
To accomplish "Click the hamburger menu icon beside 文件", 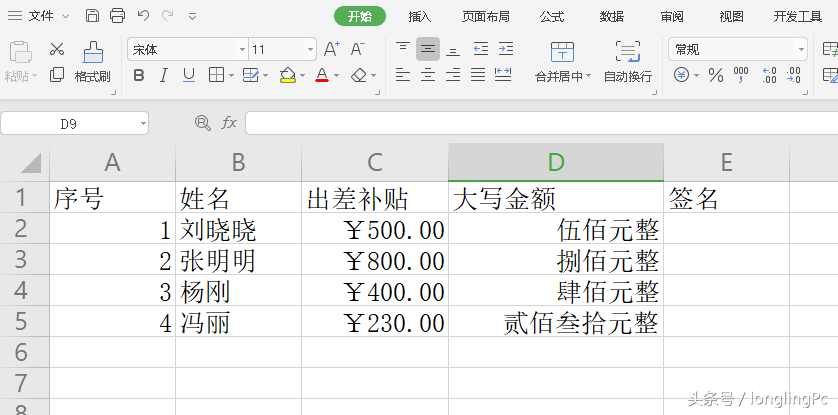I will click(x=14, y=16).
